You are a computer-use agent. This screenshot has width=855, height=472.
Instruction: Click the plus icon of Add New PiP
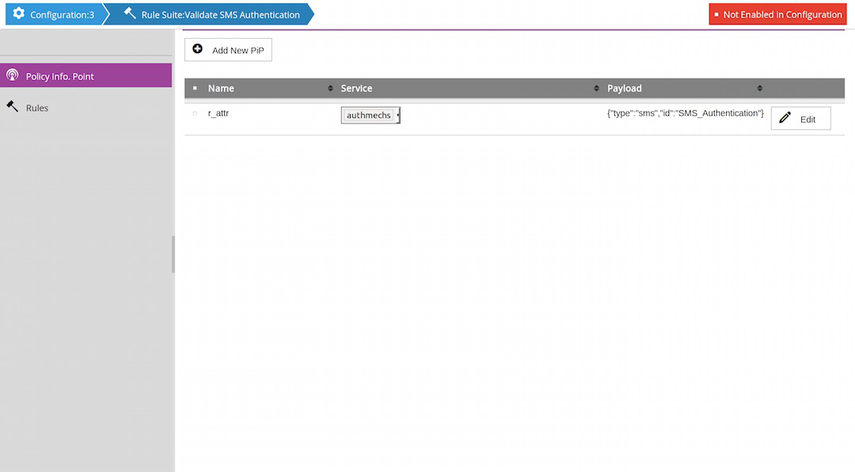tap(197, 49)
